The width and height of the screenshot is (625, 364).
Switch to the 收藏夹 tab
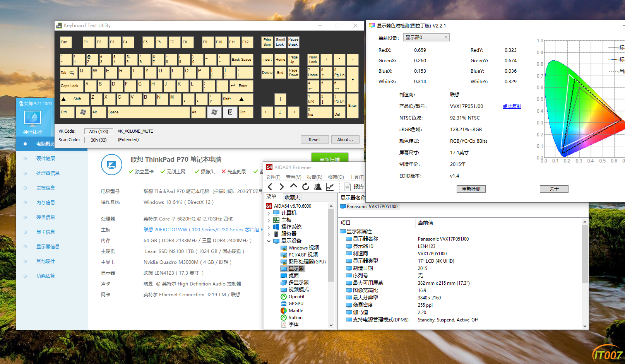(292, 197)
